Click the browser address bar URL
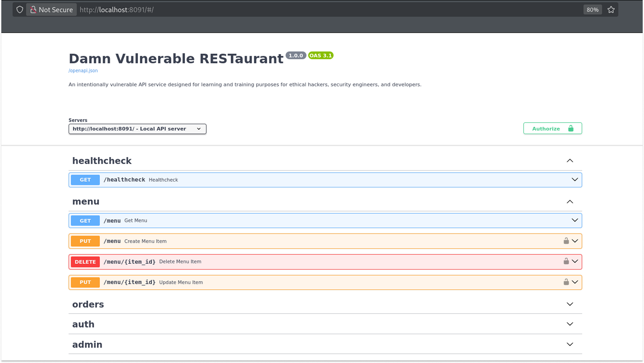 click(117, 10)
